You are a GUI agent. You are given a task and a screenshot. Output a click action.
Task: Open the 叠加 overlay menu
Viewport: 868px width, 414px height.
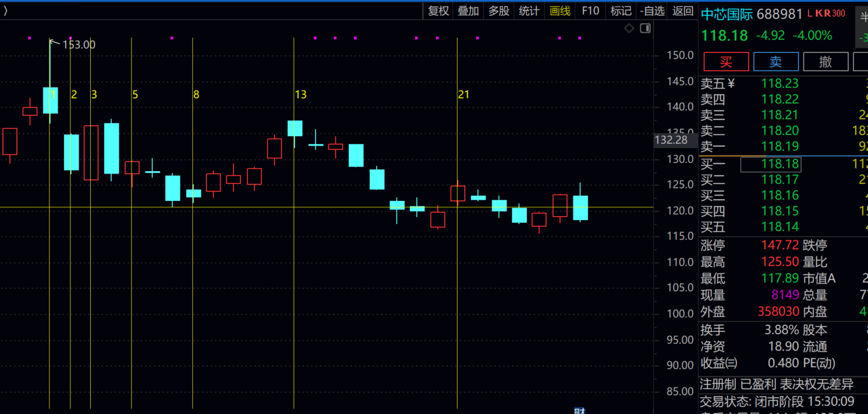(x=468, y=11)
